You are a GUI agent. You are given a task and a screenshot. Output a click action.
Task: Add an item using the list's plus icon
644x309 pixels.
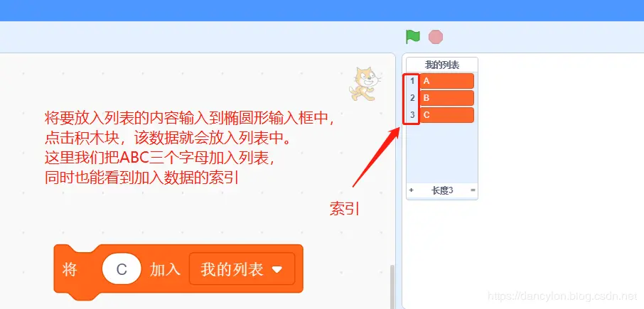(x=411, y=190)
